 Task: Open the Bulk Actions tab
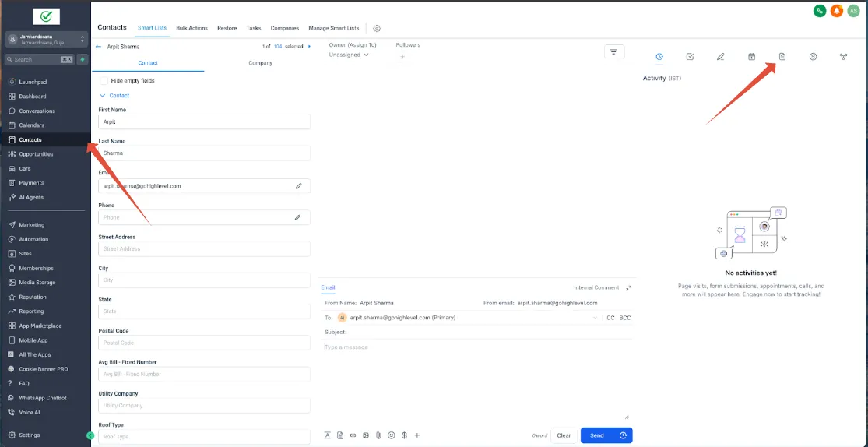[x=192, y=28]
